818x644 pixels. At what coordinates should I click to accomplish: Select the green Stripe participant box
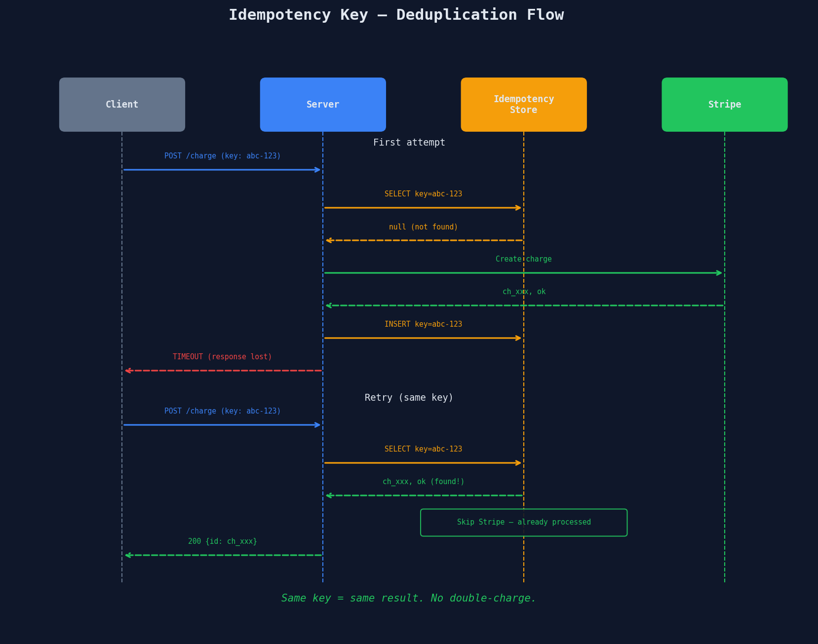[725, 105]
